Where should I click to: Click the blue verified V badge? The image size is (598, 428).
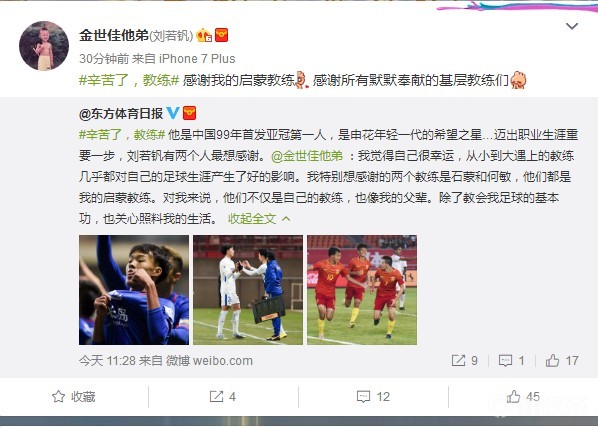coord(173,113)
